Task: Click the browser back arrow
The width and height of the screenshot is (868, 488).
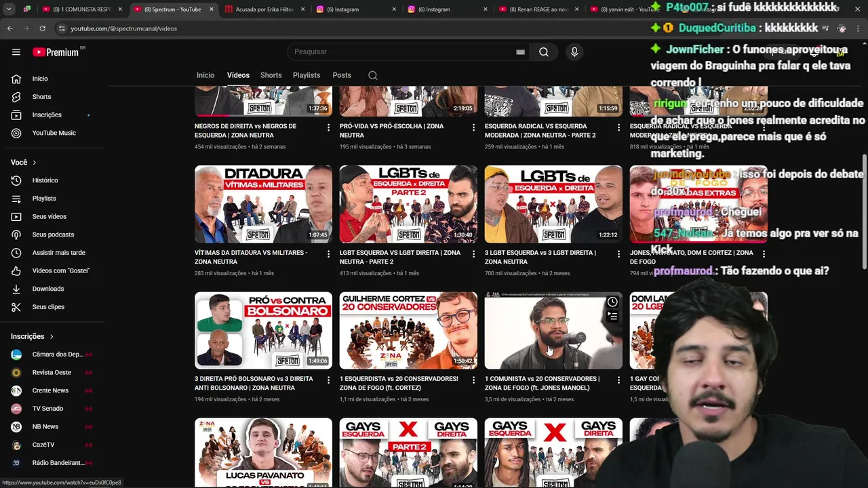Action: 9,28
